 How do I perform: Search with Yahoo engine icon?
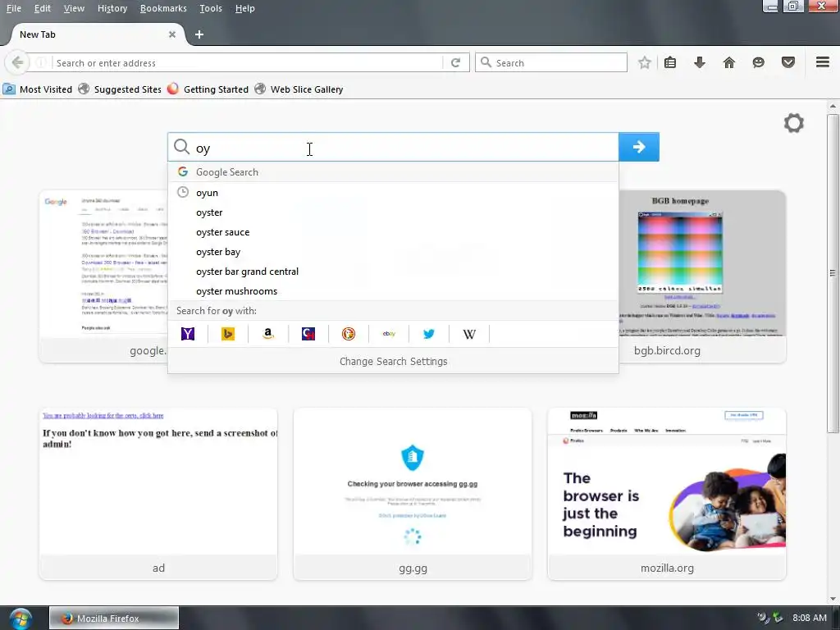tap(188, 334)
